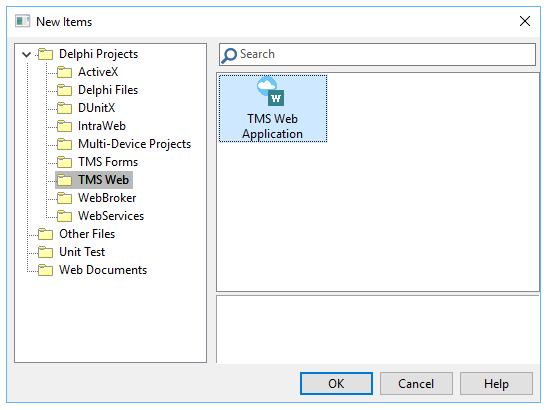
Task: Click the Cancel button
Action: (416, 384)
